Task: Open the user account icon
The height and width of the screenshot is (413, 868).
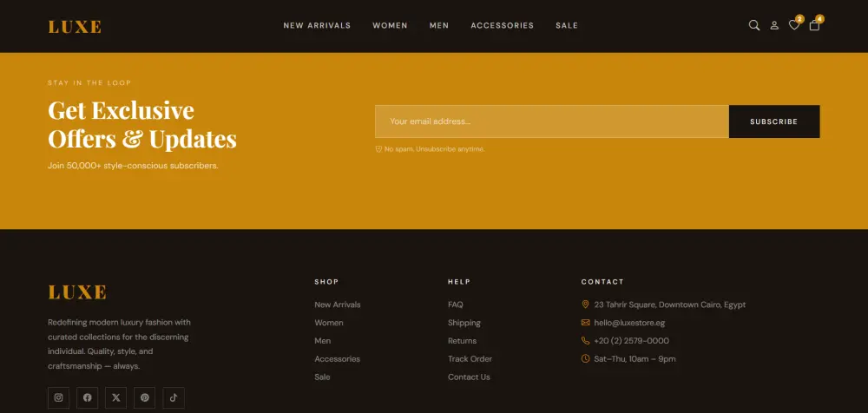Action: [x=774, y=25]
